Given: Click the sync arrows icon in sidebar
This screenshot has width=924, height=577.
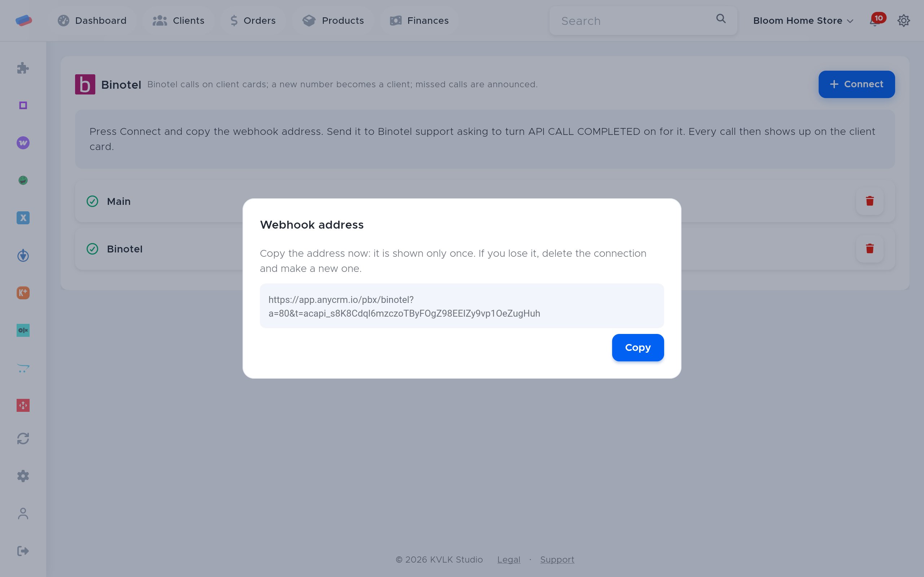Looking at the screenshot, I should (x=23, y=439).
